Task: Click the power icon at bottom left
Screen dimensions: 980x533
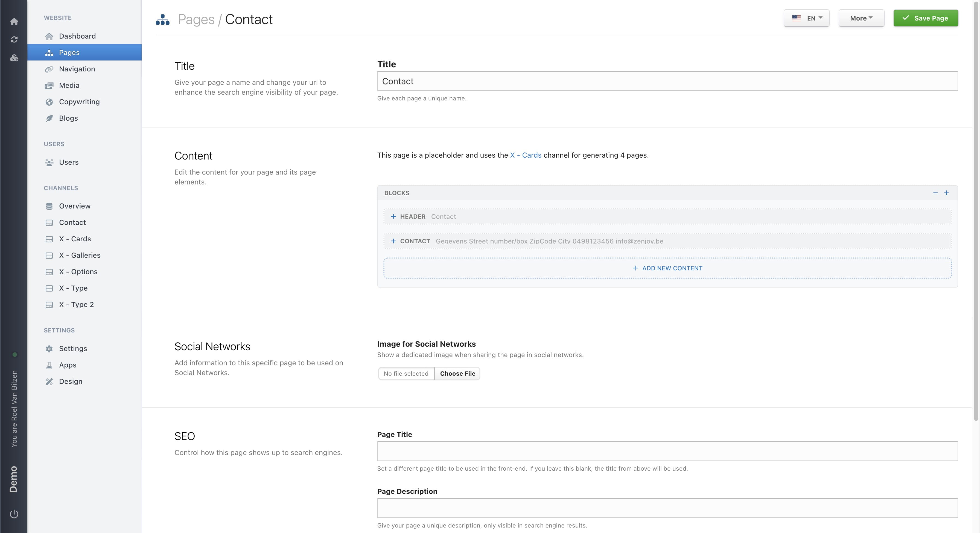Action: (14, 513)
